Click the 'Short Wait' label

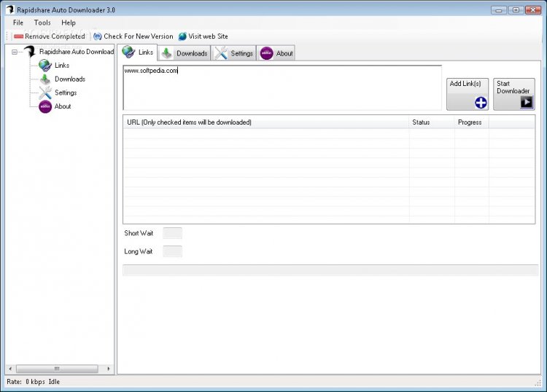(x=139, y=233)
